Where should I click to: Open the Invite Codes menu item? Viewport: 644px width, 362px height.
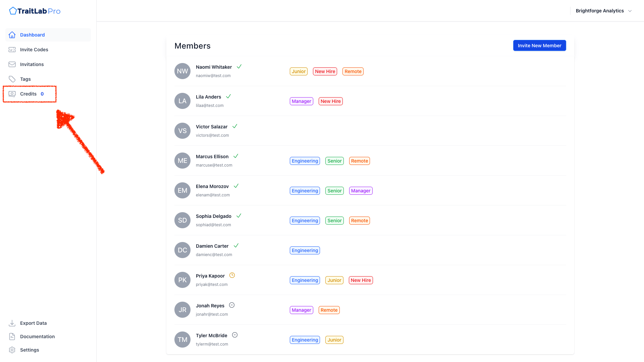tap(34, 50)
